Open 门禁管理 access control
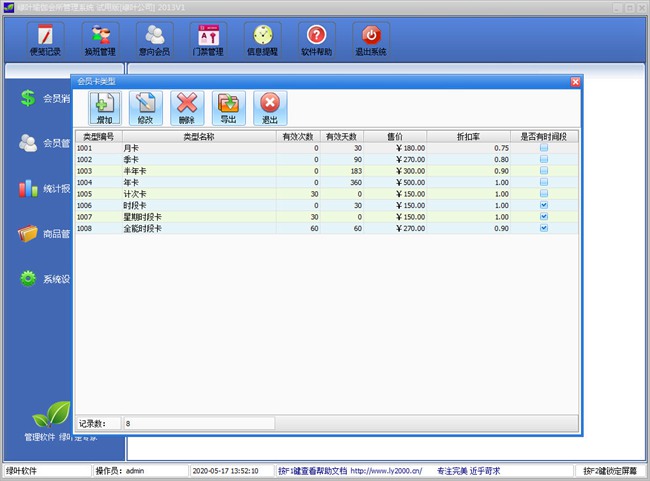The height and width of the screenshot is (481, 650). (x=208, y=40)
